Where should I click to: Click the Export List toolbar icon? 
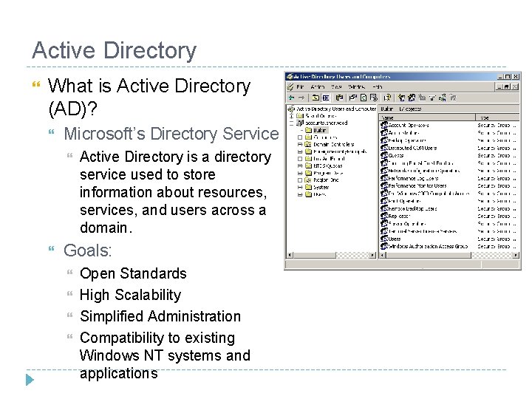(374, 98)
